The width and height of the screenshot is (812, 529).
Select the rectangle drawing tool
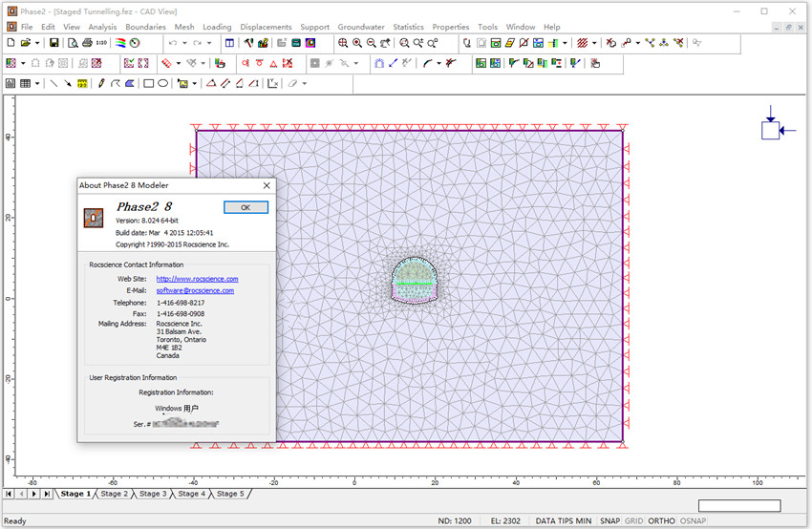click(149, 83)
